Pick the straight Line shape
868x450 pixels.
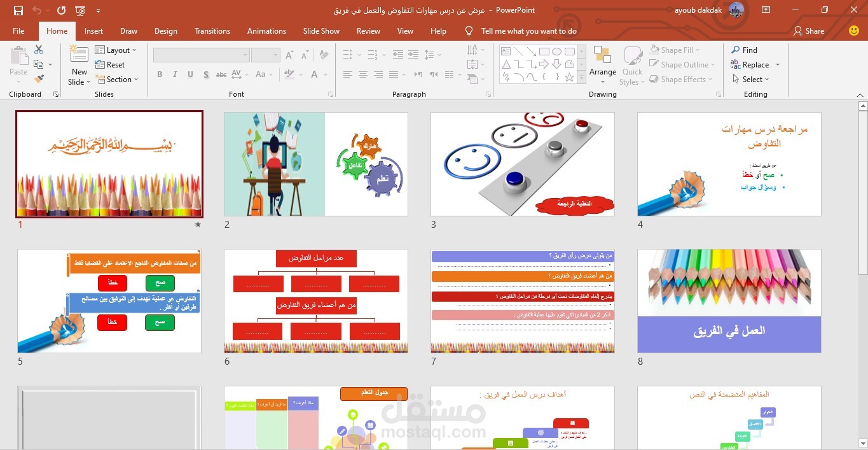(519, 52)
